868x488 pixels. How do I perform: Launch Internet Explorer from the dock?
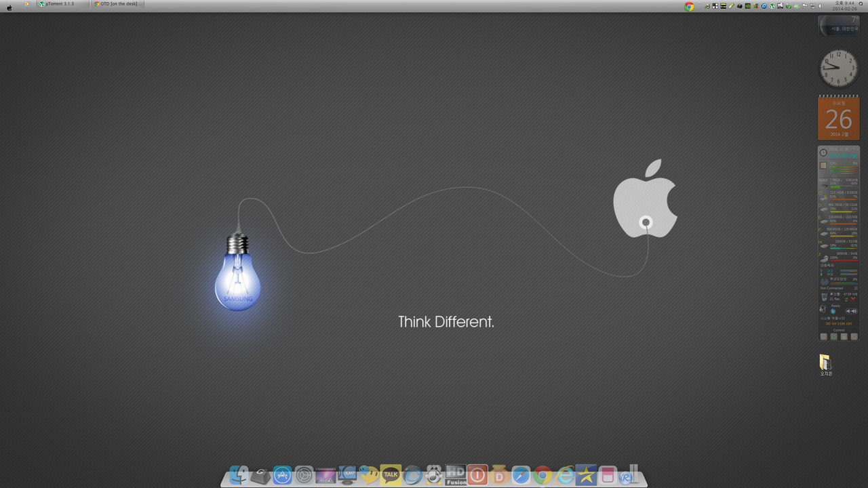click(564, 476)
